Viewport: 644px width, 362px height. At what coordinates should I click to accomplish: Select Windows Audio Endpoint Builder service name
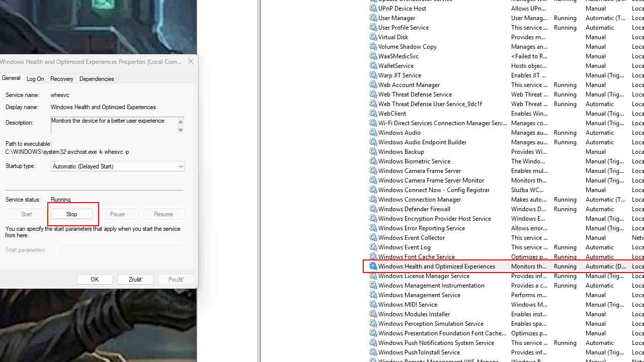point(423,142)
